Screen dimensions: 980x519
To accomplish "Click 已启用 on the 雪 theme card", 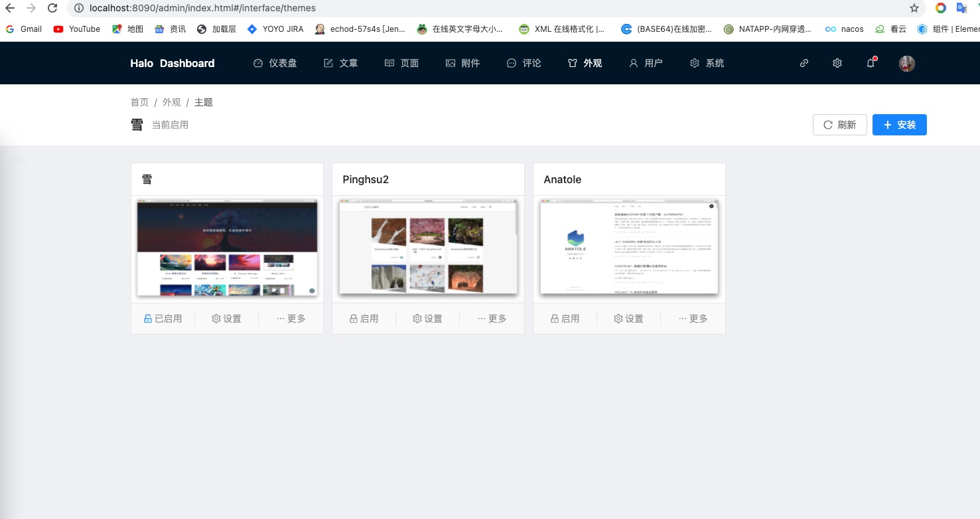I will click(163, 319).
